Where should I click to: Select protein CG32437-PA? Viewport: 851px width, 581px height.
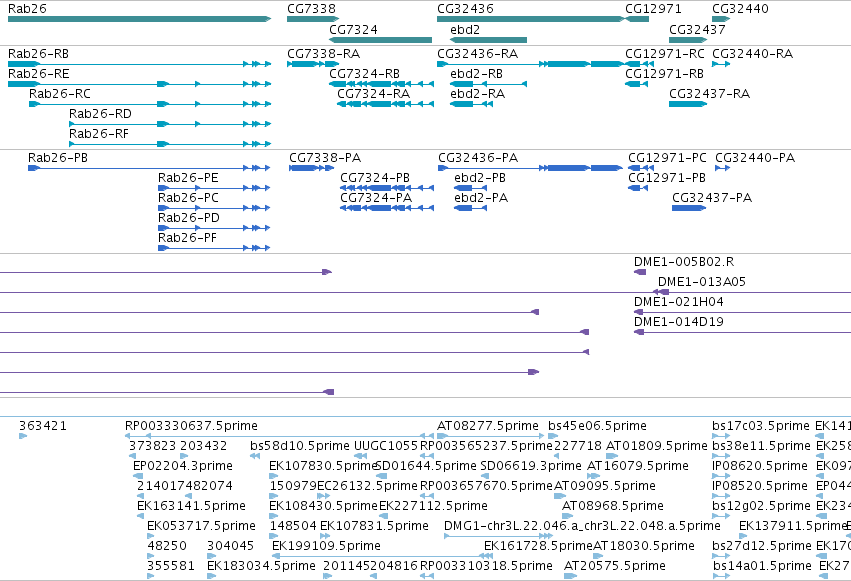click(689, 208)
